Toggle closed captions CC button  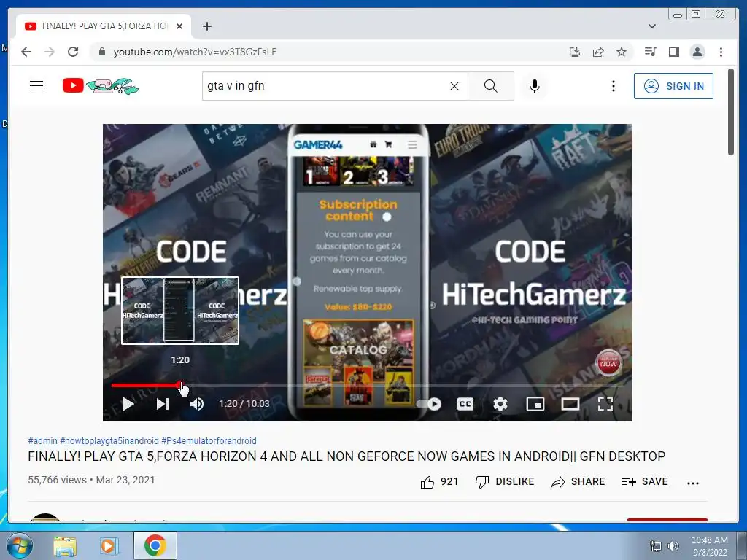pos(465,404)
